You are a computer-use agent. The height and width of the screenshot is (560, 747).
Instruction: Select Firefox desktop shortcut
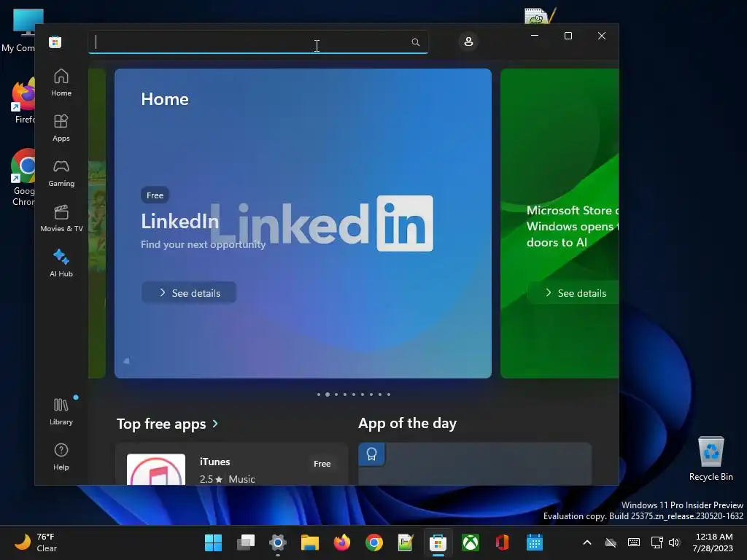23,101
